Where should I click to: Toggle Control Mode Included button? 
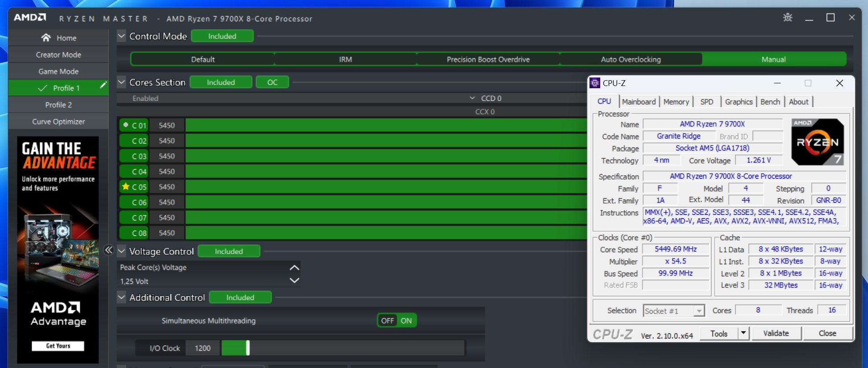click(x=222, y=36)
